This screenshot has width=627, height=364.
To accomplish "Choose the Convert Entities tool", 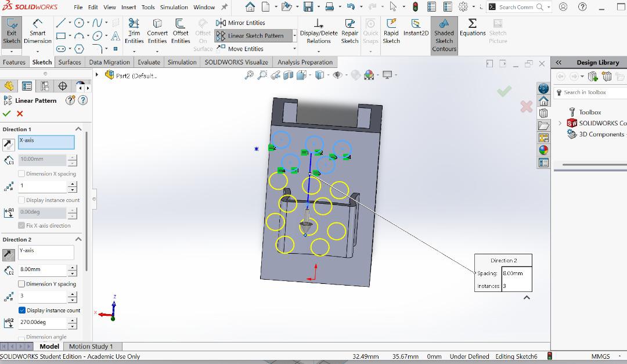I will pos(157,31).
